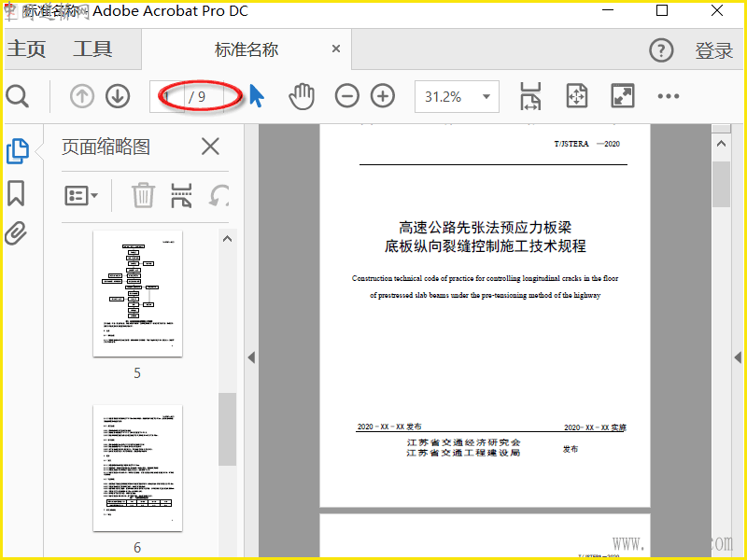Image resolution: width=747 pixels, height=560 pixels.
Task: Enter full screen view mode
Action: [623, 96]
